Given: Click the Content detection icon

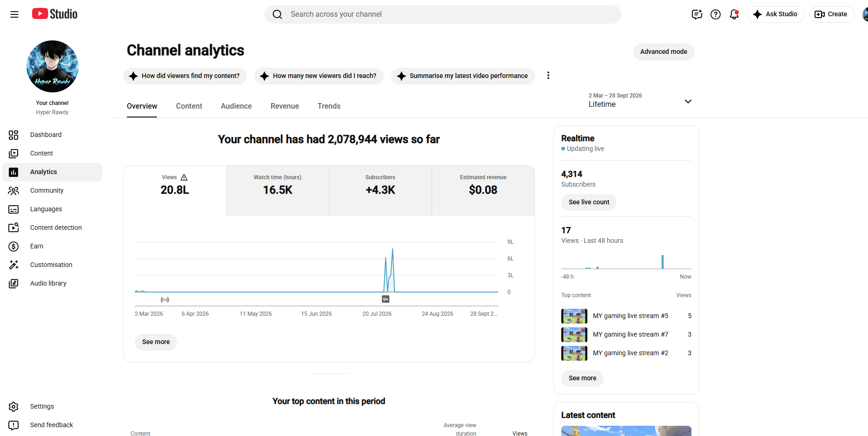Looking at the screenshot, I should point(13,228).
